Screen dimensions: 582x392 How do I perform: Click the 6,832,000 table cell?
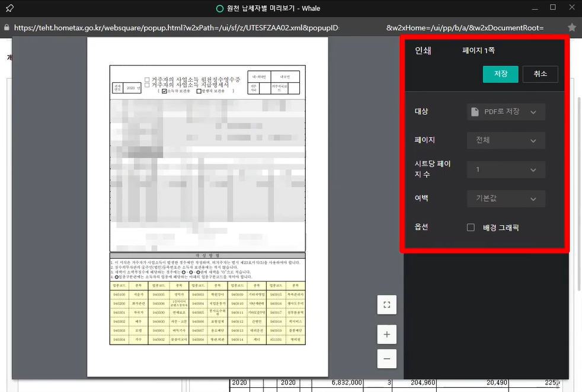[347, 383]
